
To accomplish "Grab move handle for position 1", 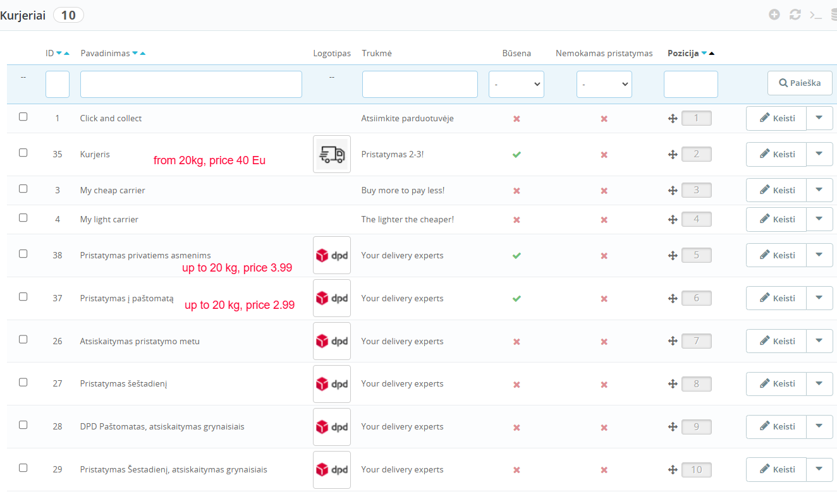I will pyautogui.click(x=673, y=119).
